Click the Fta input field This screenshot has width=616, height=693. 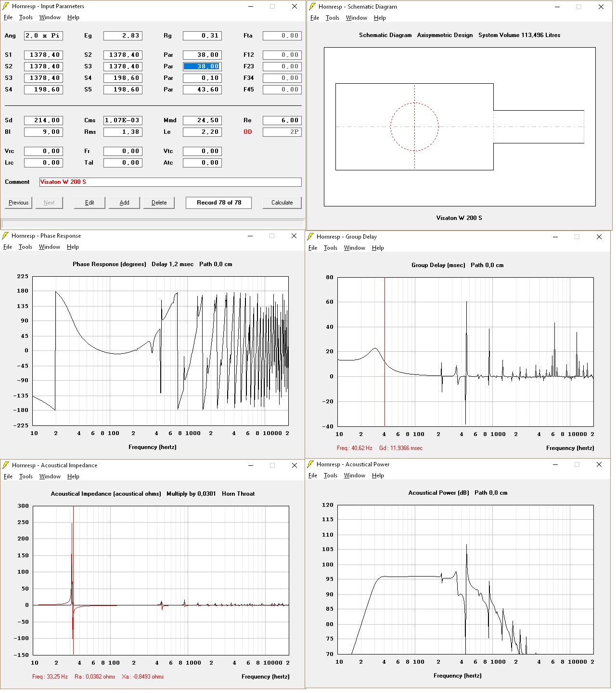(282, 36)
